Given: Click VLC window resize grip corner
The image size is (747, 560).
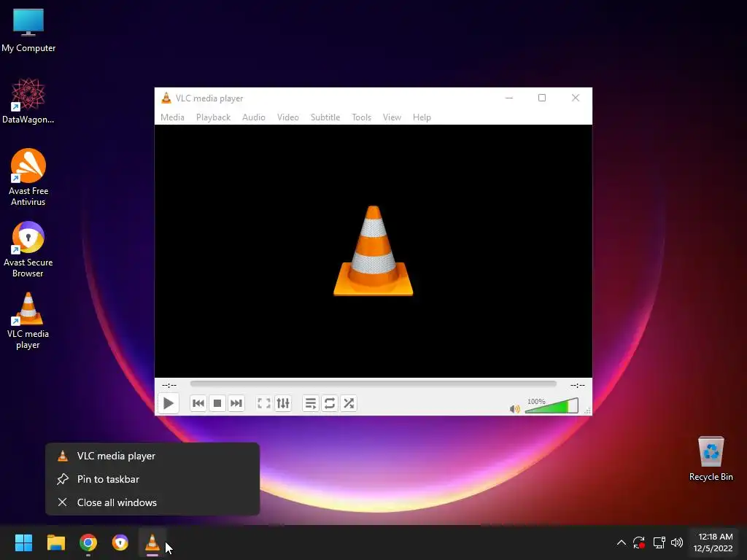Looking at the screenshot, I should point(588,411).
